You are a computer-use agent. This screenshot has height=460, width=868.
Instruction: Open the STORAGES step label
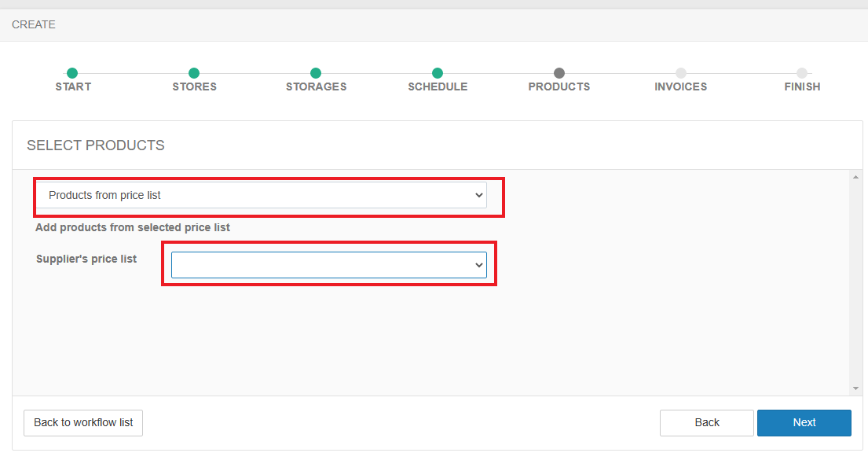pyautogui.click(x=316, y=87)
